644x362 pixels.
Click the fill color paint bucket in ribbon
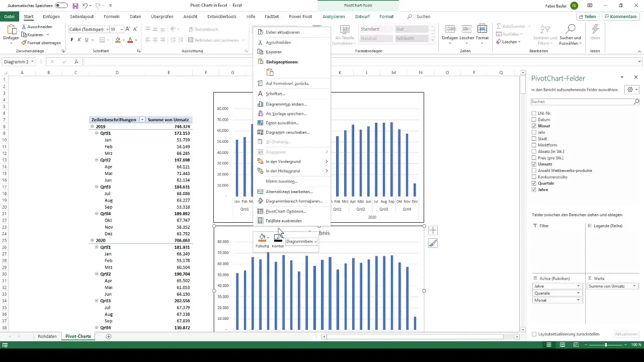[x=118, y=40]
